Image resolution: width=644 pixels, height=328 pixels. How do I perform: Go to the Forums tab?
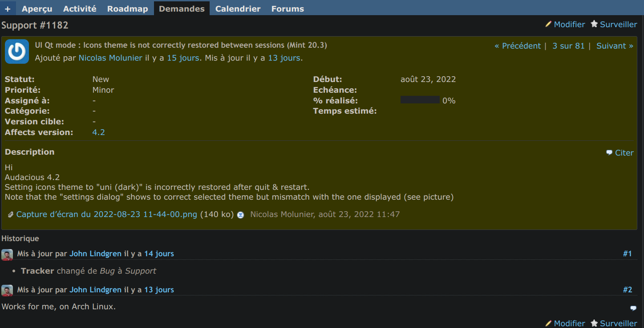pyautogui.click(x=288, y=8)
